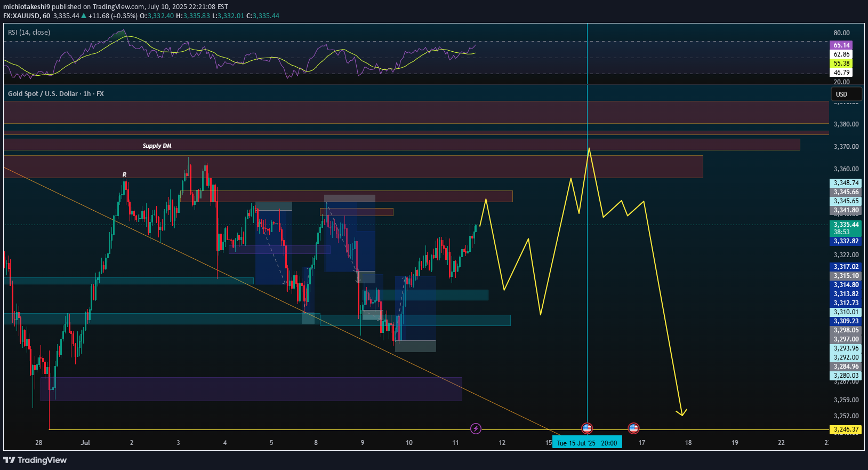The image size is (868, 470).
Task: Click the FX:XAUUSD, 60 symbol text
Action: pyautogui.click(x=27, y=15)
